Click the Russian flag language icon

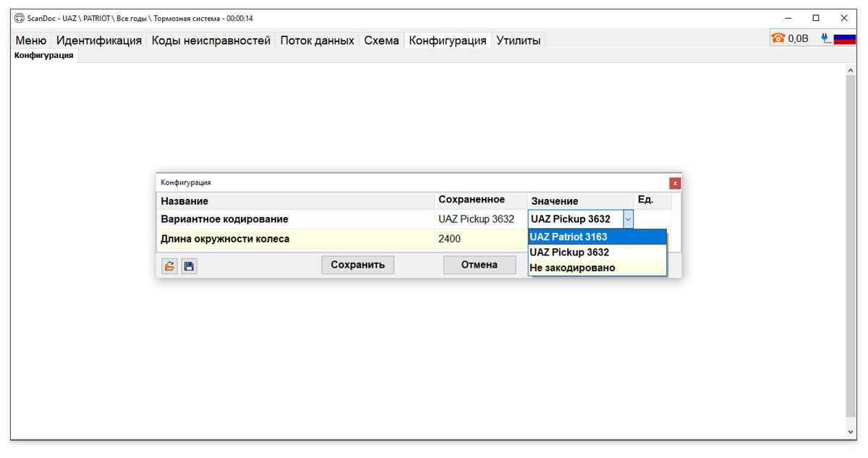(844, 38)
